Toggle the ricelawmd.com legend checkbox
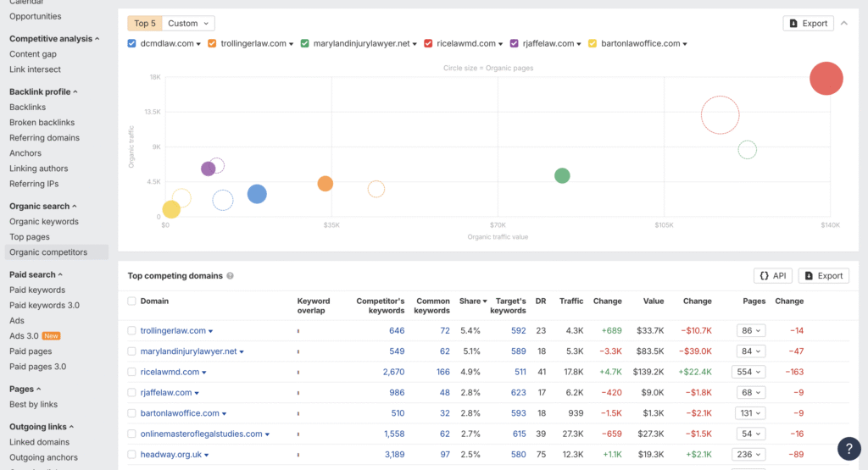Viewport: 868px width, 470px height. pos(429,43)
